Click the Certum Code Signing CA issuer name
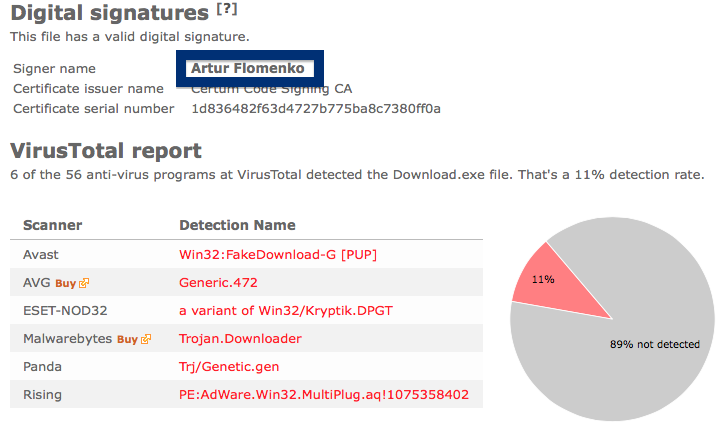 click(x=272, y=89)
